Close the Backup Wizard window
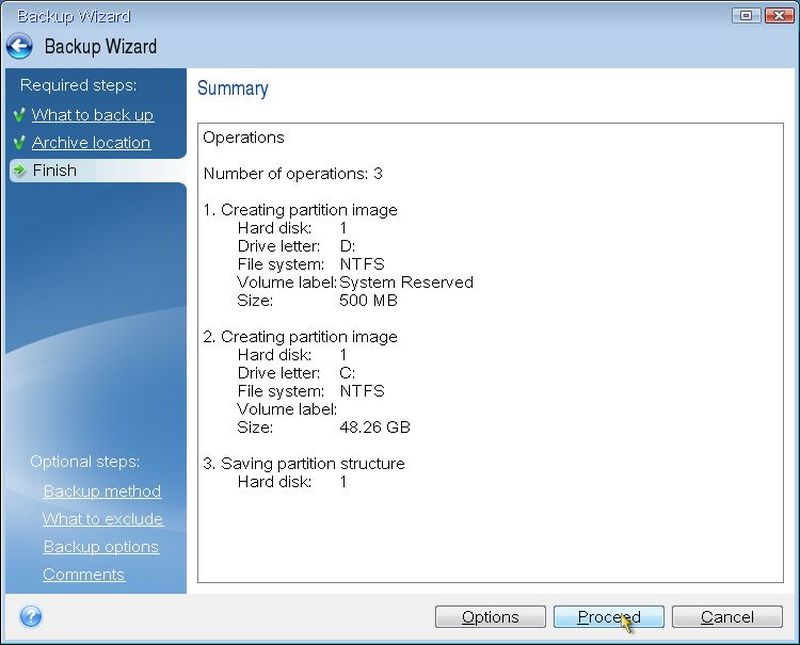 click(x=775, y=16)
